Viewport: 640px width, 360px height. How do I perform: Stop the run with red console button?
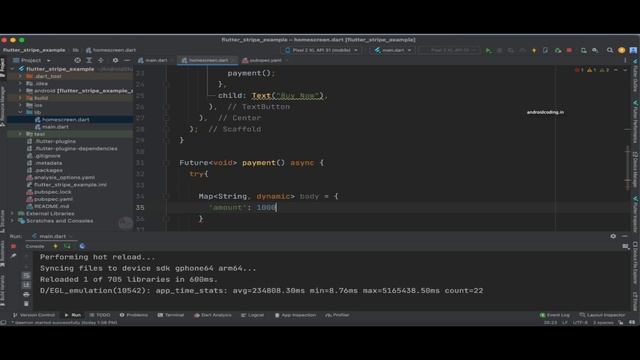pyautogui.click(x=13, y=246)
